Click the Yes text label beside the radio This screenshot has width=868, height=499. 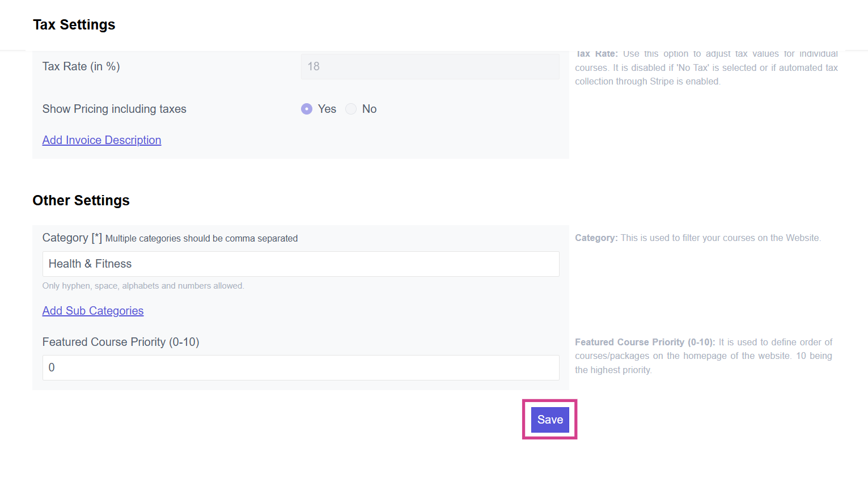coord(327,109)
